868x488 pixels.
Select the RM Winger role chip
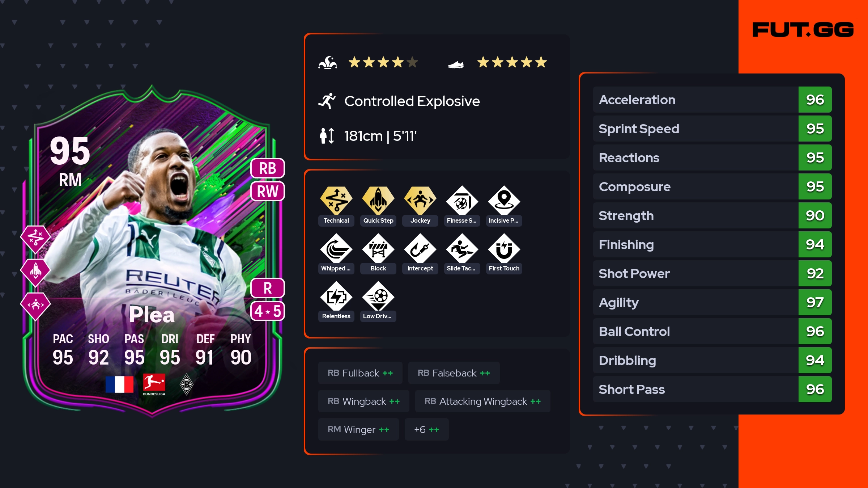pos(358,429)
